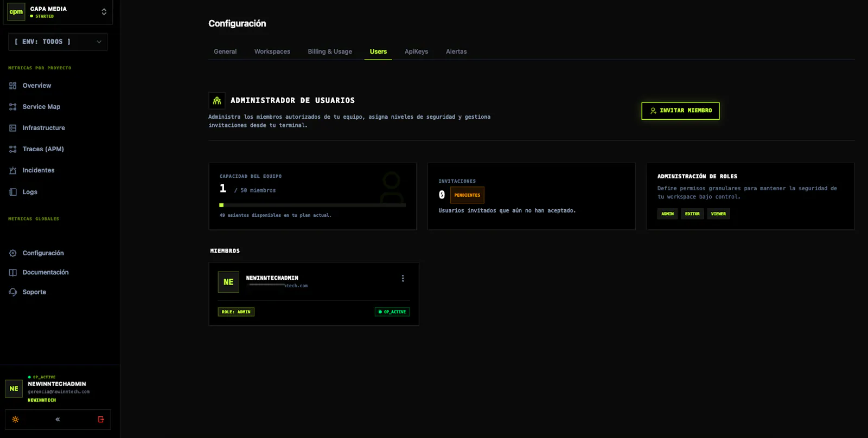
Task: Collapse sidebar with double chevron icon
Action: pos(58,420)
